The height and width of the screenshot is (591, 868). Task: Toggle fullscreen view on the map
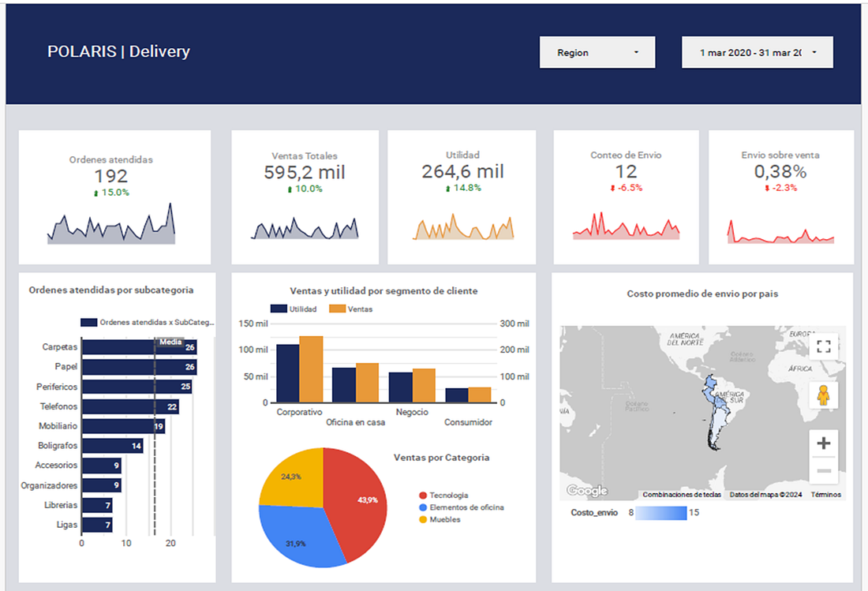tap(824, 346)
